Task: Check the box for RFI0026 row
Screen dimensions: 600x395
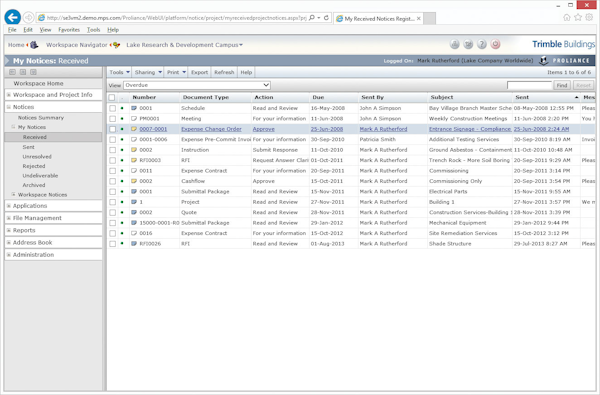Action: (x=112, y=243)
